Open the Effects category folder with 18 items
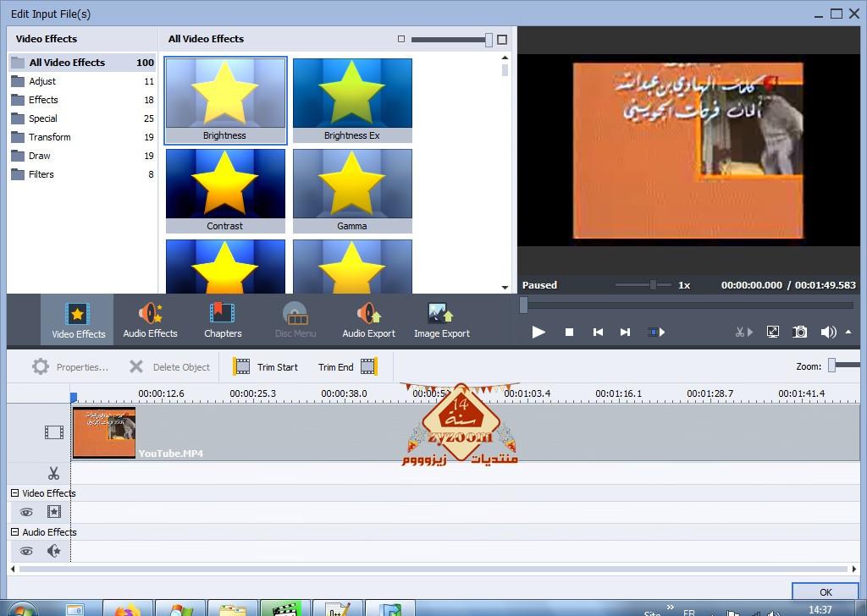 point(82,100)
